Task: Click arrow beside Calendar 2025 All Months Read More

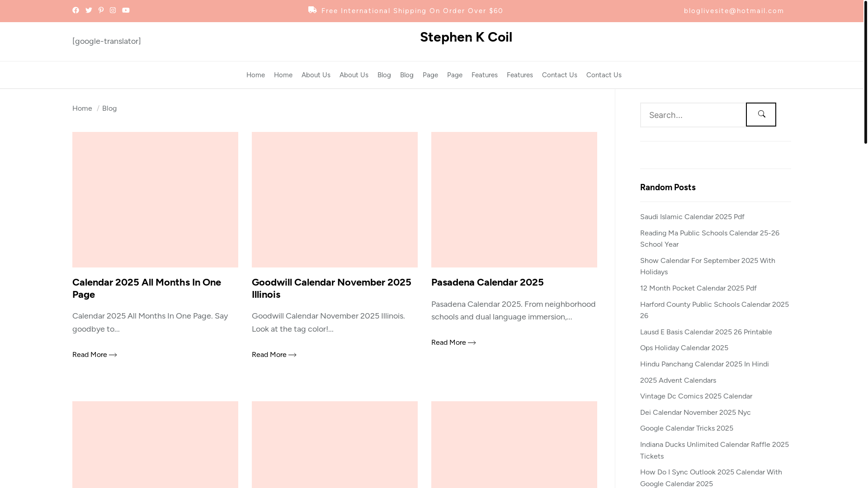Action: coord(113,355)
